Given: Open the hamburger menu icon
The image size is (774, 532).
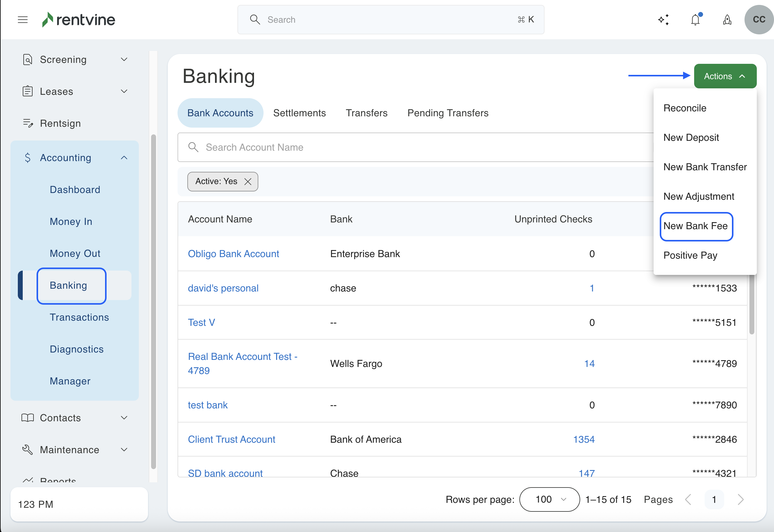Looking at the screenshot, I should click(23, 20).
